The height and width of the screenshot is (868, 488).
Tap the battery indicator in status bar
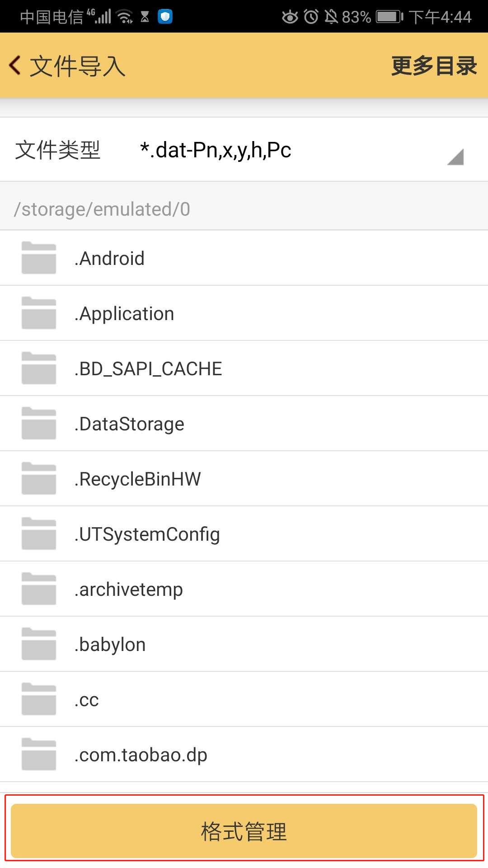[389, 17]
